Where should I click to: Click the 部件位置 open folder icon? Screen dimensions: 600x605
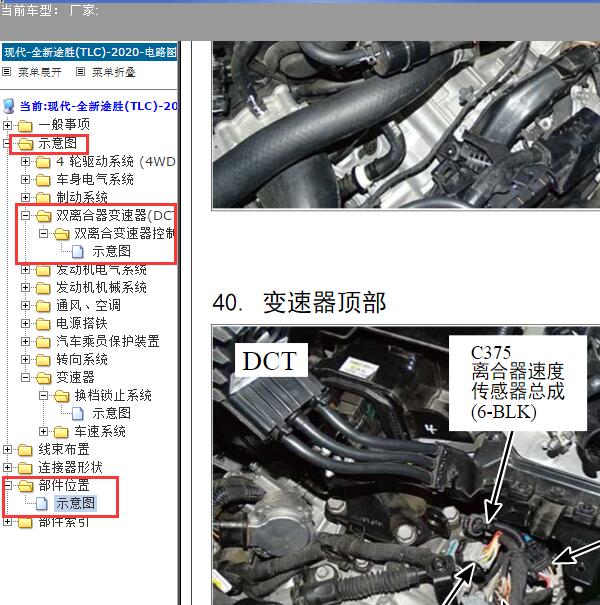click(x=25, y=486)
